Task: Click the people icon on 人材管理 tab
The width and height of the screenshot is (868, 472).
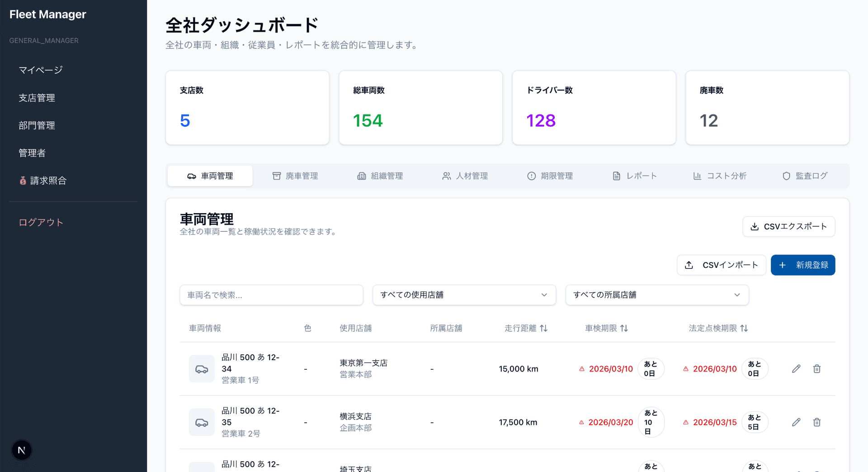Action: coord(447,176)
